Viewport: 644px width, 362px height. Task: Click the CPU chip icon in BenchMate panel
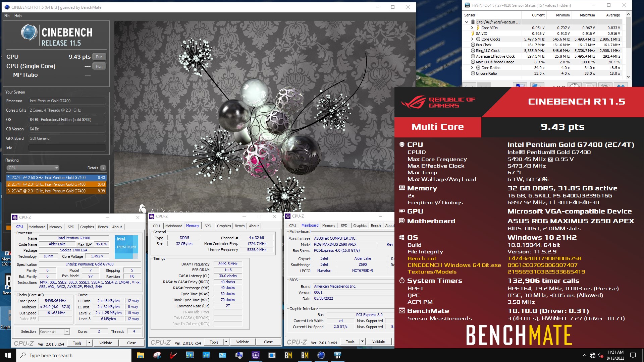(402, 144)
